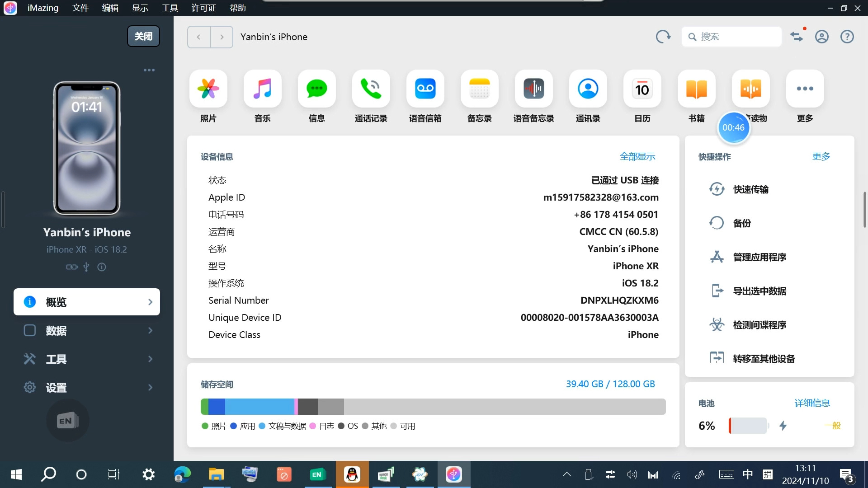
Task: Click 详细信息 battery details link
Action: click(812, 403)
